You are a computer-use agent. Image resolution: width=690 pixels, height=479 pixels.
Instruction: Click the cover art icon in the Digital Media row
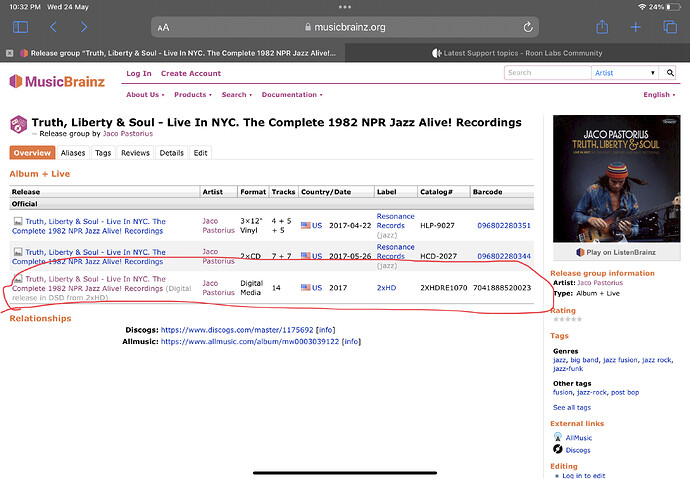pyautogui.click(x=18, y=279)
